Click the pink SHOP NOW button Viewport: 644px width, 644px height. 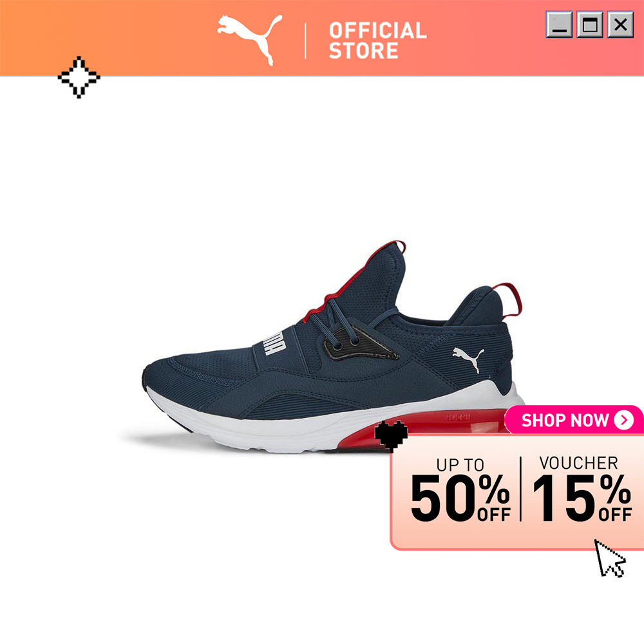(574, 420)
